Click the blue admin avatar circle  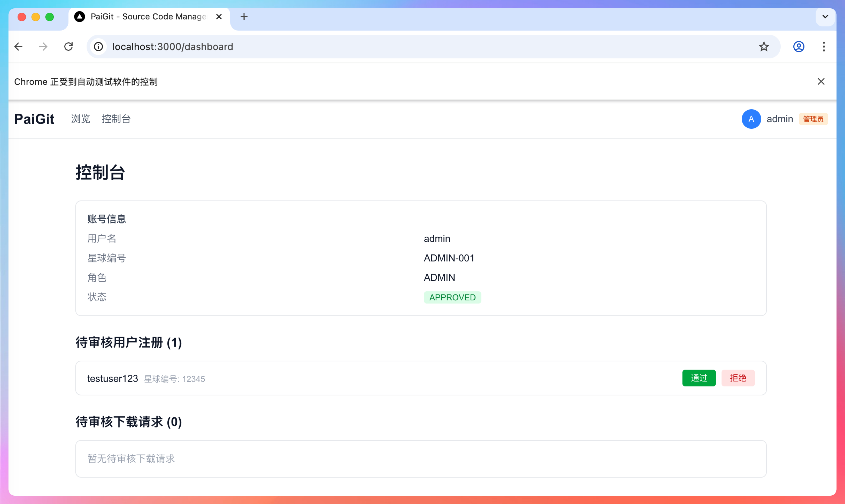(751, 119)
